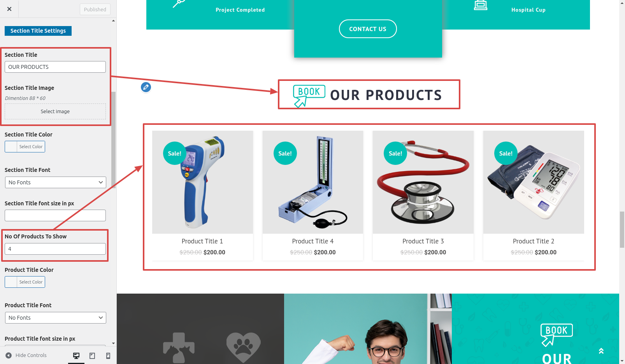The width and height of the screenshot is (625, 364).
Task: Open the Product Title 3 stethoscope thumbnail
Action: [423, 182]
